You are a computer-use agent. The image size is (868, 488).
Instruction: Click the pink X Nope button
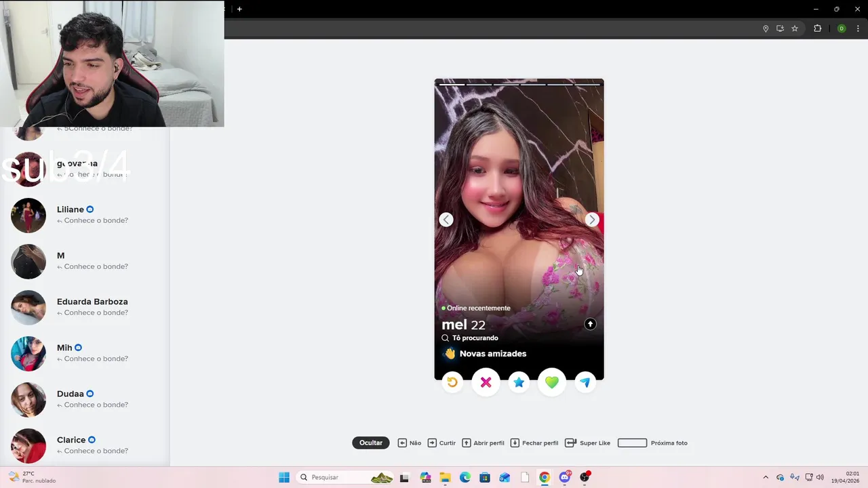pos(486,382)
